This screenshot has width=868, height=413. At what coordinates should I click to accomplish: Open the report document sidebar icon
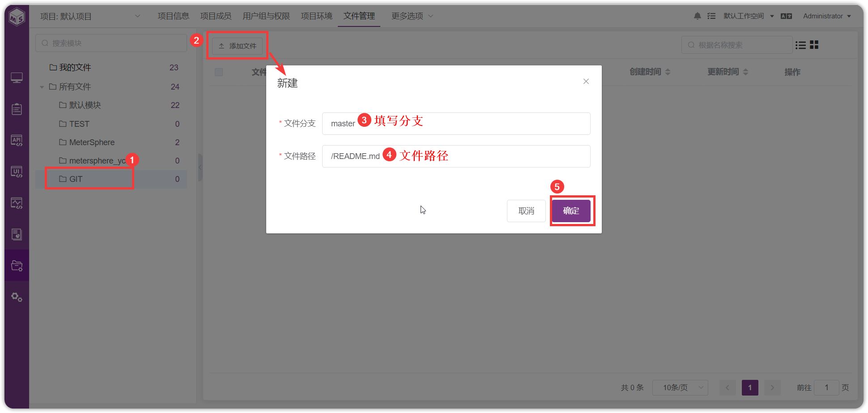[17, 234]
